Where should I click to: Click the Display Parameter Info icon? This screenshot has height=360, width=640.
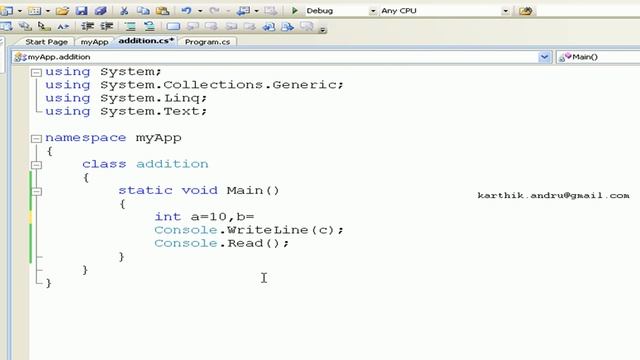coord(25,27)
